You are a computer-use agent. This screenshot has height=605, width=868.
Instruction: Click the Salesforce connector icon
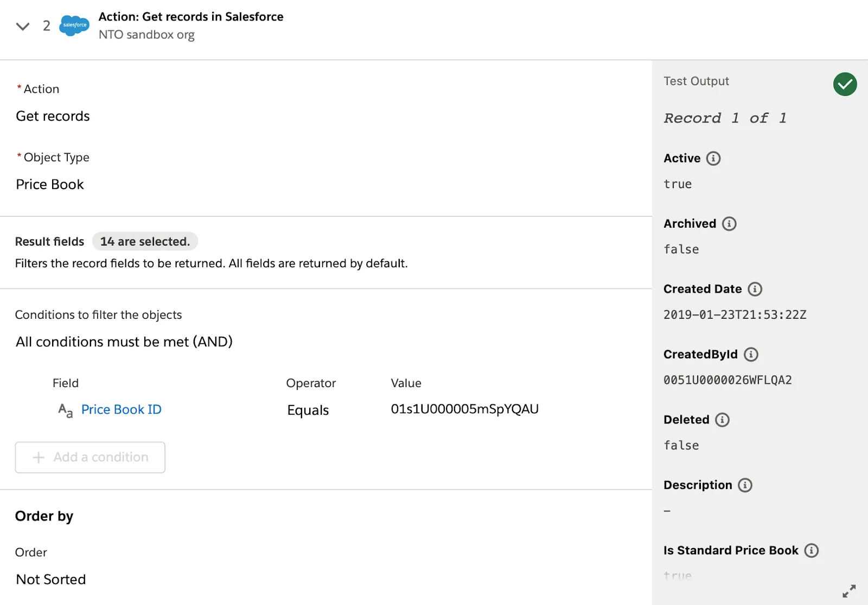click(x=74, y=25)
